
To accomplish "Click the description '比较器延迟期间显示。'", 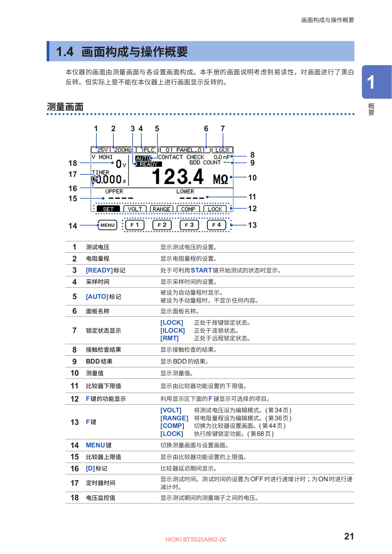I will point(189,468).
